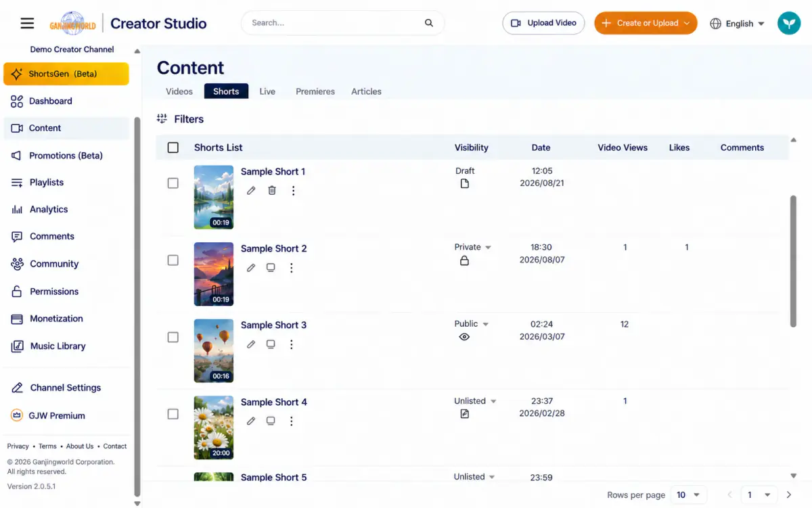Image resolution: width=812 pixels, height=508 pixels.
Task: Select the Shorts tab
Action: 226,91
